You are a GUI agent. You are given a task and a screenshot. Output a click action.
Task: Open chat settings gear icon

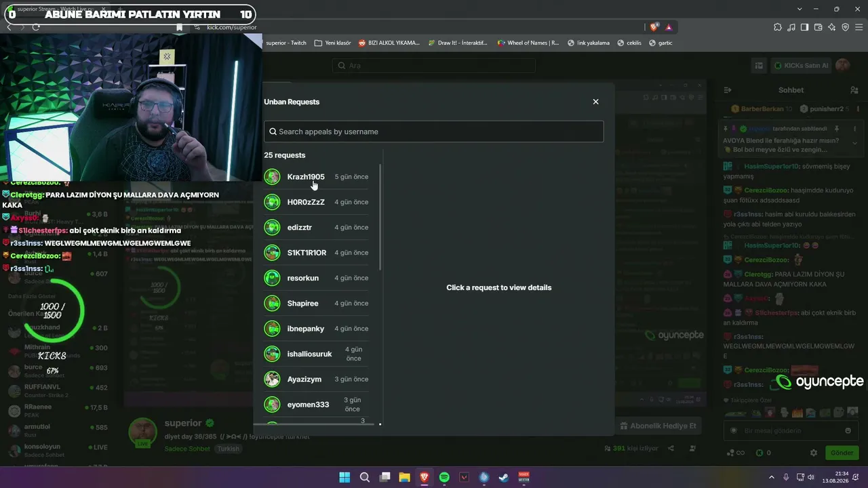pyautogui.click(x=814, y=453)
